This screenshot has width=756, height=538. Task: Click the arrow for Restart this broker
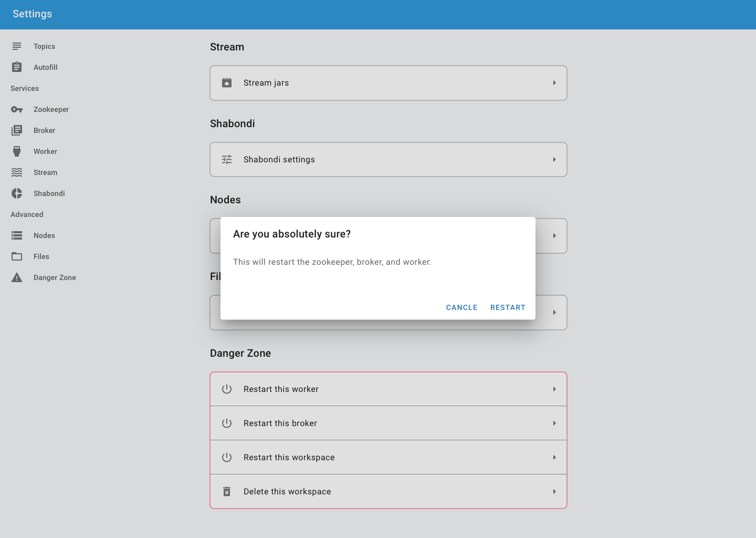pyautogui.click(x=554, y=423)
